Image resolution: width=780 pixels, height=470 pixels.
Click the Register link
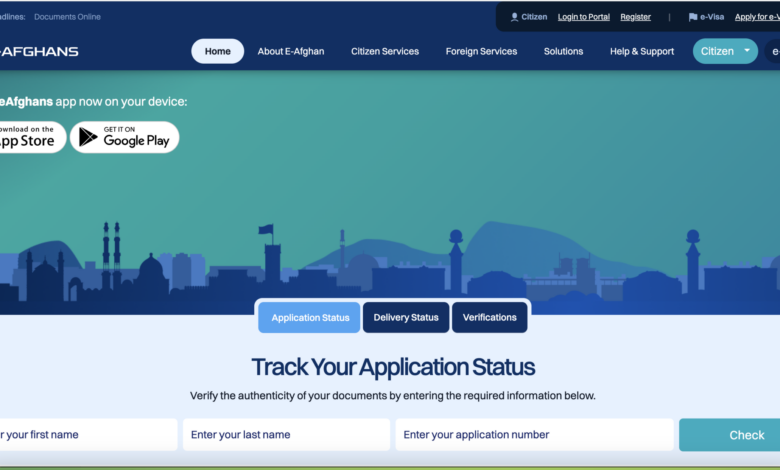tap(635, 17)
